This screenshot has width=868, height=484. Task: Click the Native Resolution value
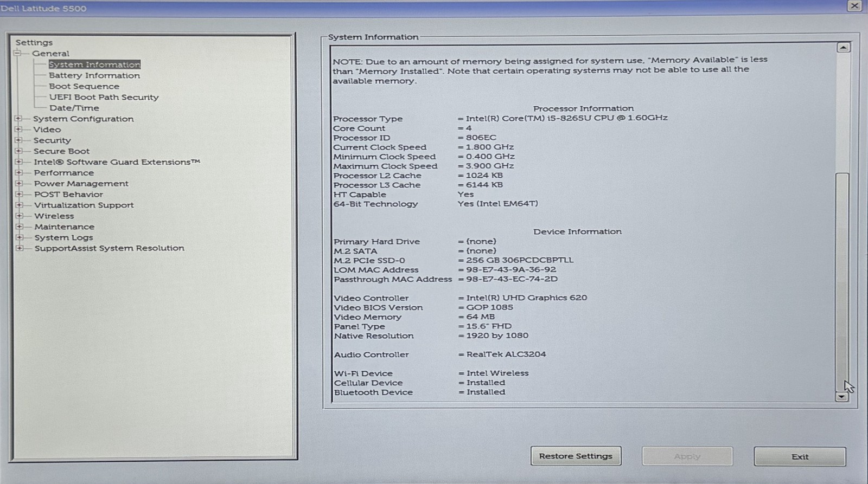click(497, 335)
